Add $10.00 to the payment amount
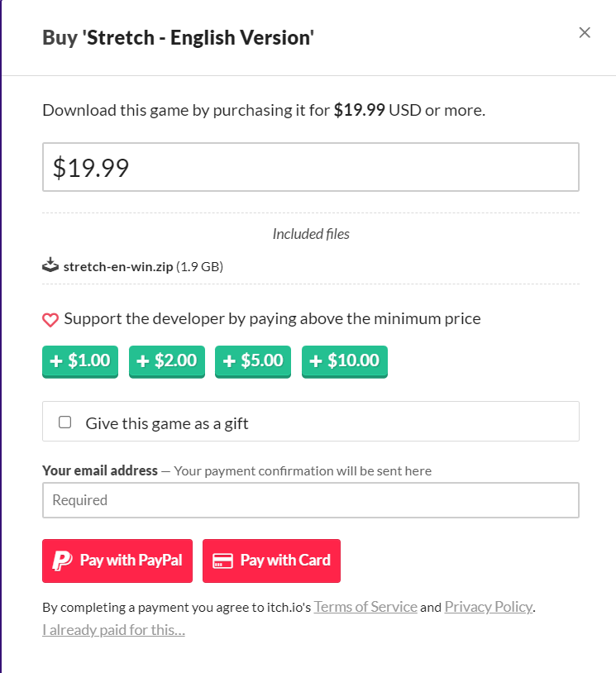 click(344, 361)
